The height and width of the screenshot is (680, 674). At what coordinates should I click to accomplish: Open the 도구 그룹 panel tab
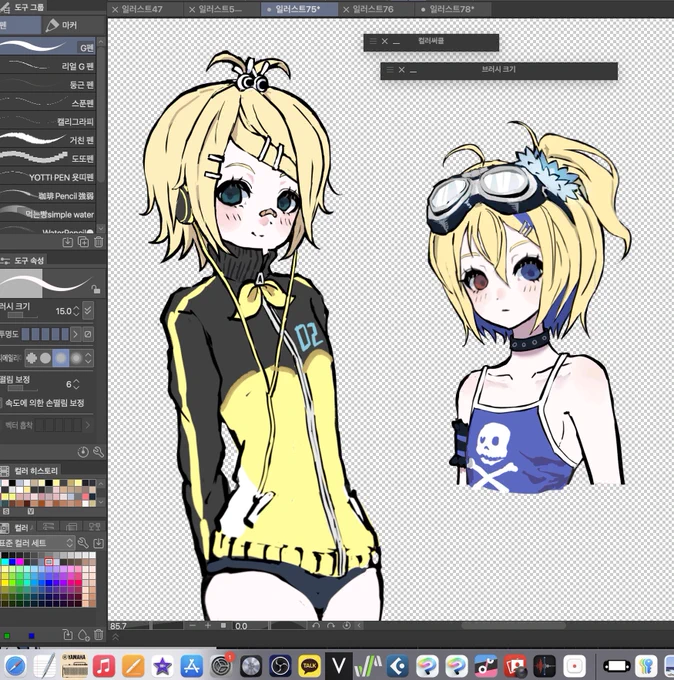(24, 7)
